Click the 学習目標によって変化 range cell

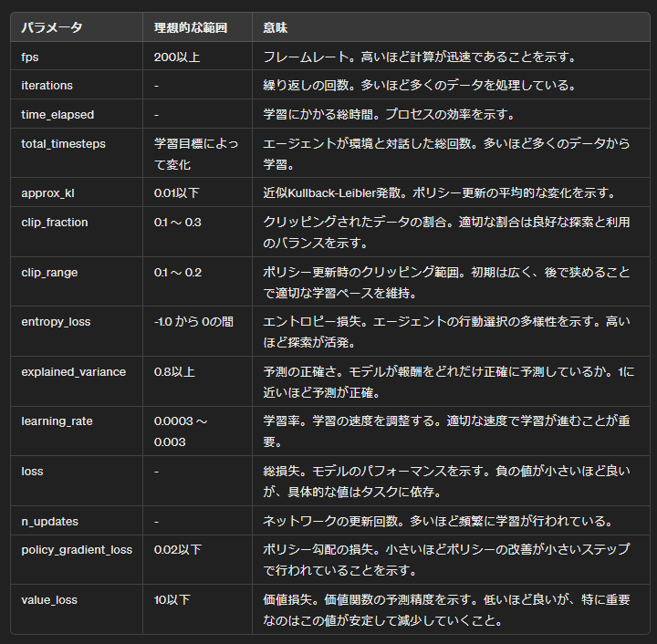pyautogui.click(x=196, y=153)
